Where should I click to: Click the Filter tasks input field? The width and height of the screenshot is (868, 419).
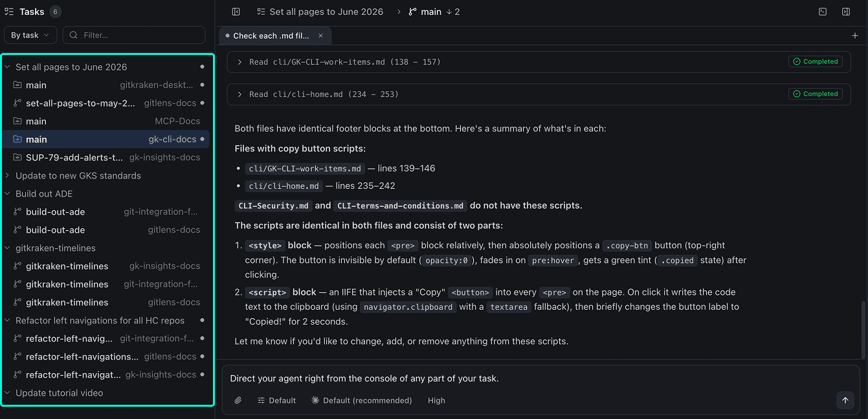click(x=134, y=35)
